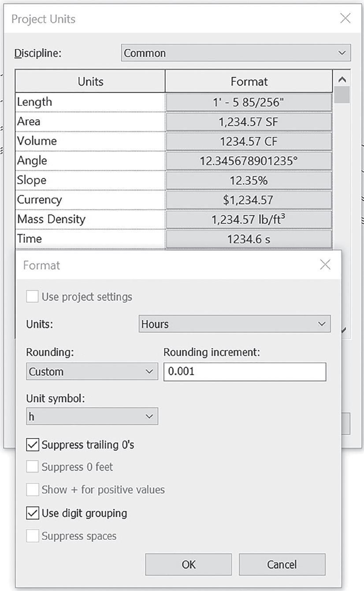Open the Time format 1234.6 s
Screen dimensions: 364x591
click(x=249, y=239)
